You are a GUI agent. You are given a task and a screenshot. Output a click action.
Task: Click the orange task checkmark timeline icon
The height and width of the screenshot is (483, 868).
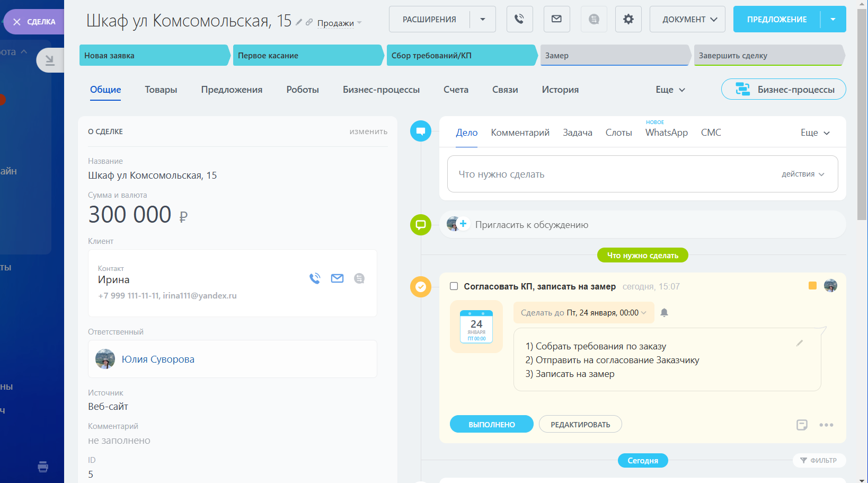coord(421,287)
